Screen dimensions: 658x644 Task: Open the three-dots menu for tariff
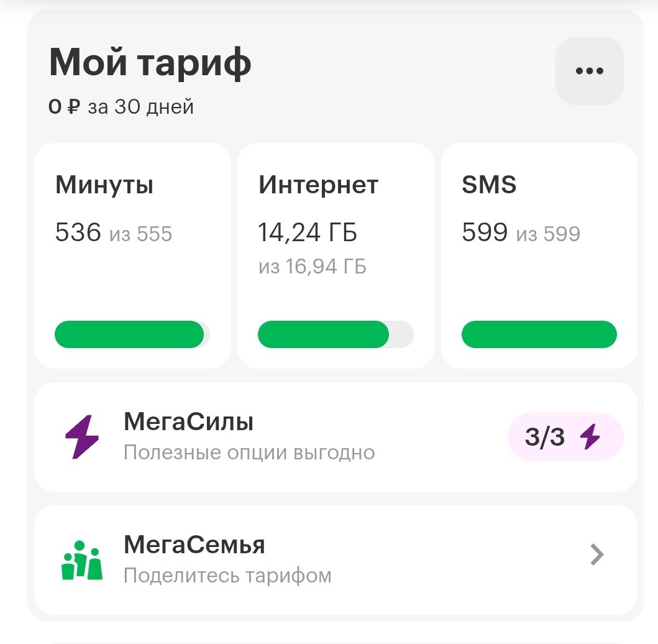[589, 71]
